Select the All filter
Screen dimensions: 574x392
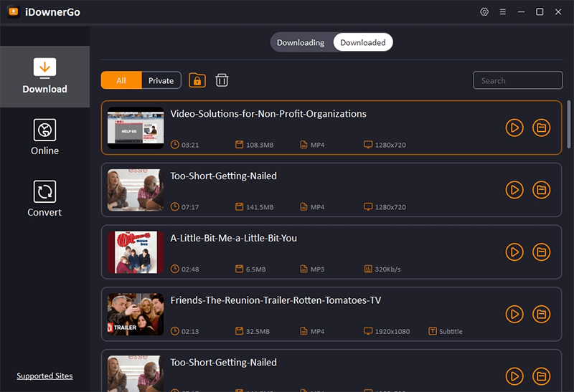coord(121,80)
